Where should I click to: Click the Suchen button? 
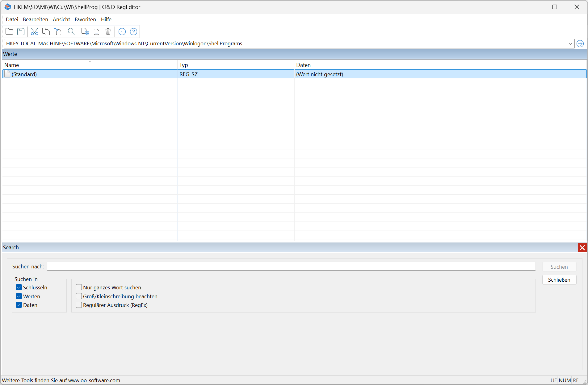(559, 267)
